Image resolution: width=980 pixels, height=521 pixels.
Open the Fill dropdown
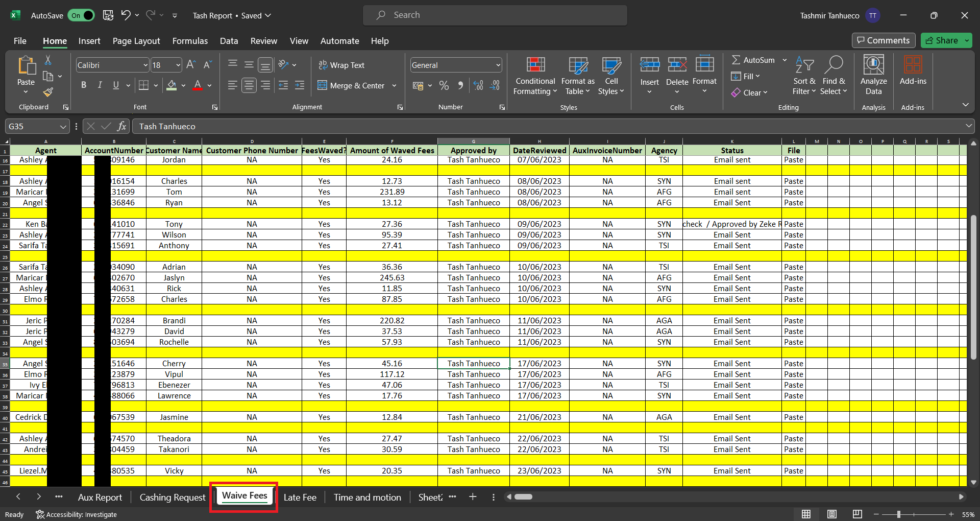[x=746, y=76]
